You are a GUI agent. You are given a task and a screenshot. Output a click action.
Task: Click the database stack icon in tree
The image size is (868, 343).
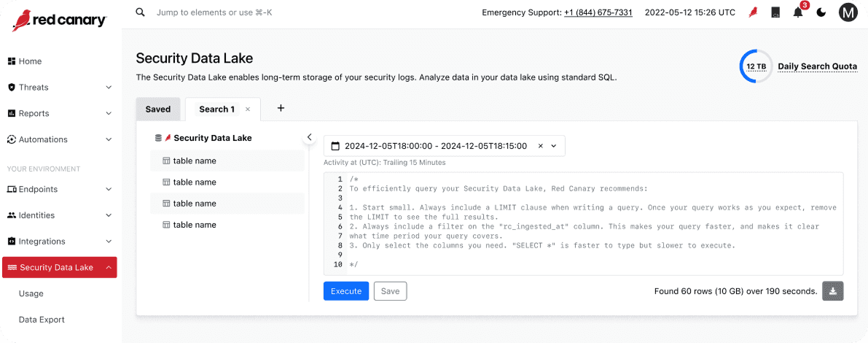(x=158, y=138)
